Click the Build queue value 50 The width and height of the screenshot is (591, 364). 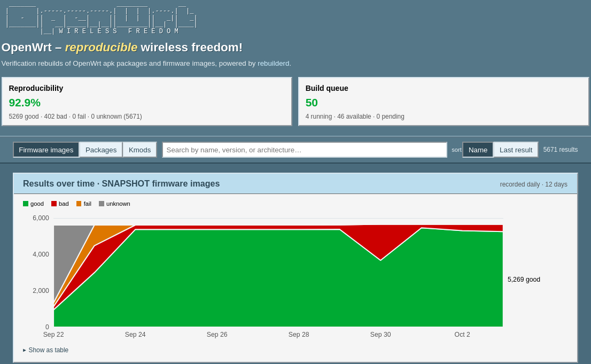tap(312, 103)
